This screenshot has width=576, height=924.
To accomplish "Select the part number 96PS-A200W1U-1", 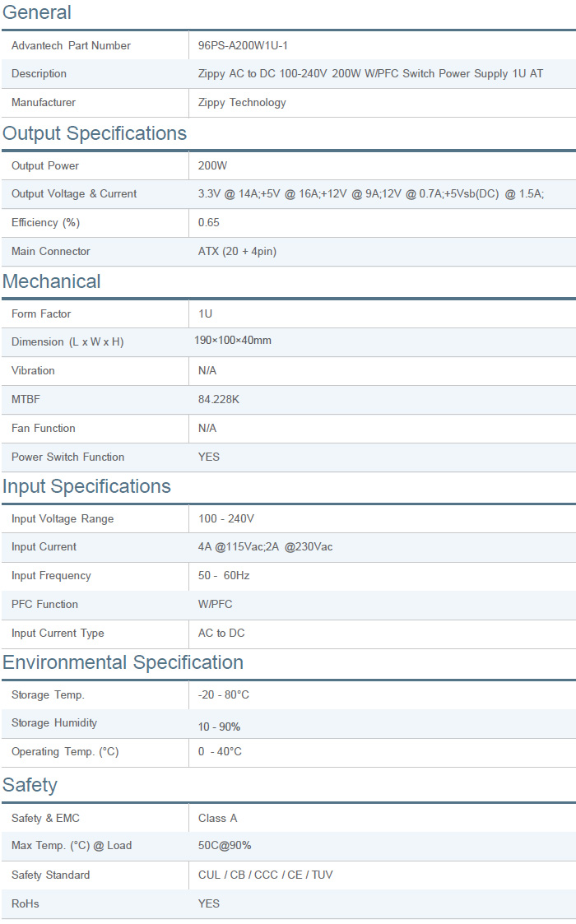I will click(x=243, y=45).
